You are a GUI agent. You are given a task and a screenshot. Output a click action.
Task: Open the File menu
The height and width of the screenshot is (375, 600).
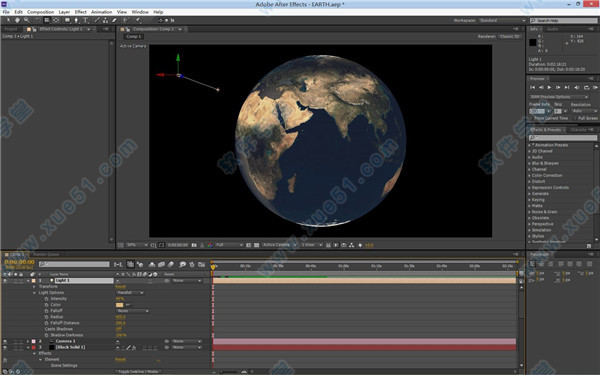point(6,12)
